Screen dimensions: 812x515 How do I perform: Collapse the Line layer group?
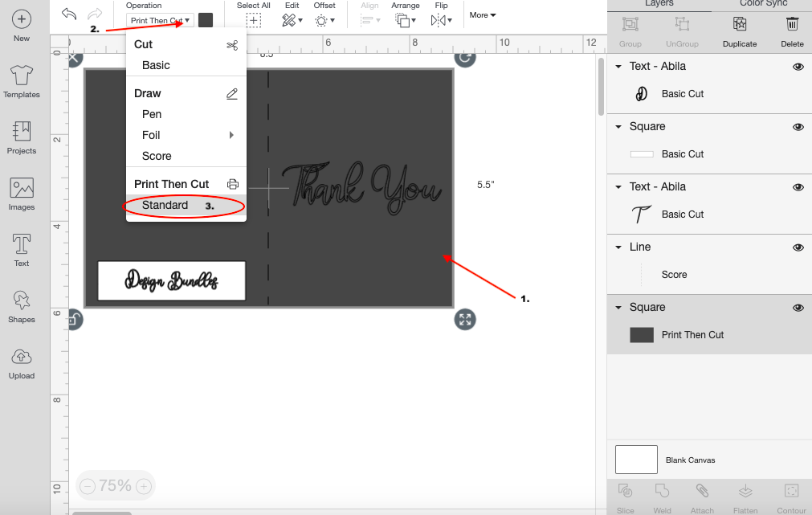point(618,247)
